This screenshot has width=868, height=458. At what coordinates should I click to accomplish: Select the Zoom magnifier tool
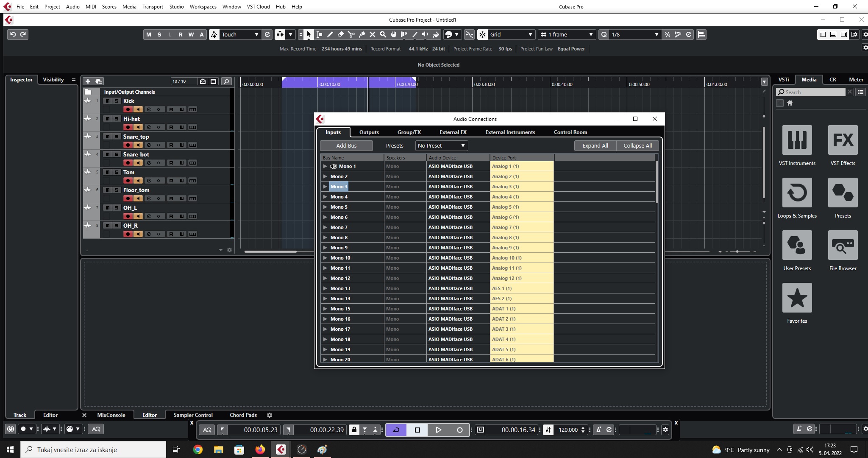pos(383,34)
